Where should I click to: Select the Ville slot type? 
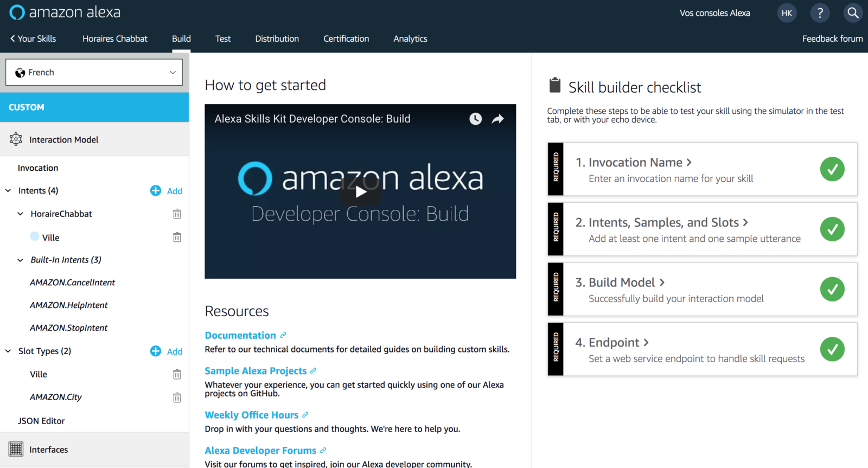pos(39,374)
